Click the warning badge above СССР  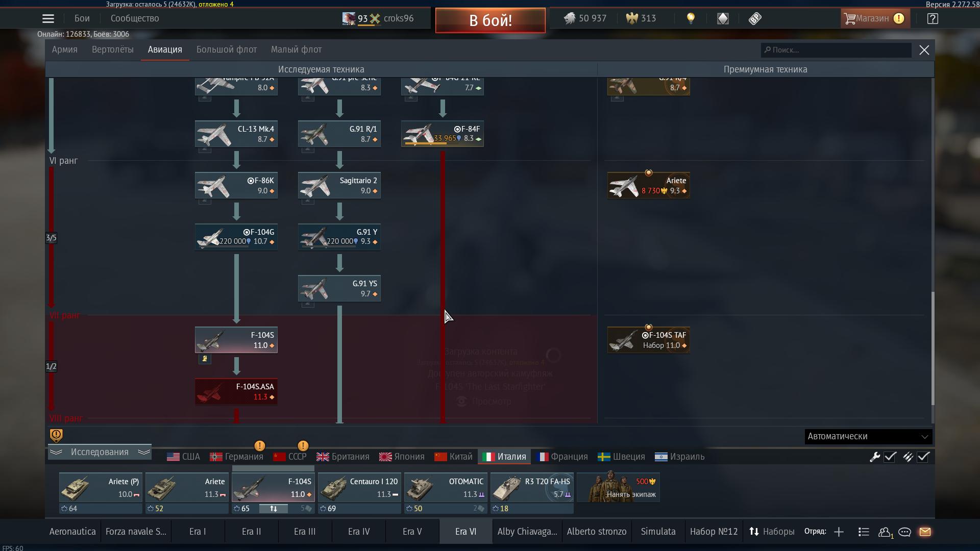(303, 446)
